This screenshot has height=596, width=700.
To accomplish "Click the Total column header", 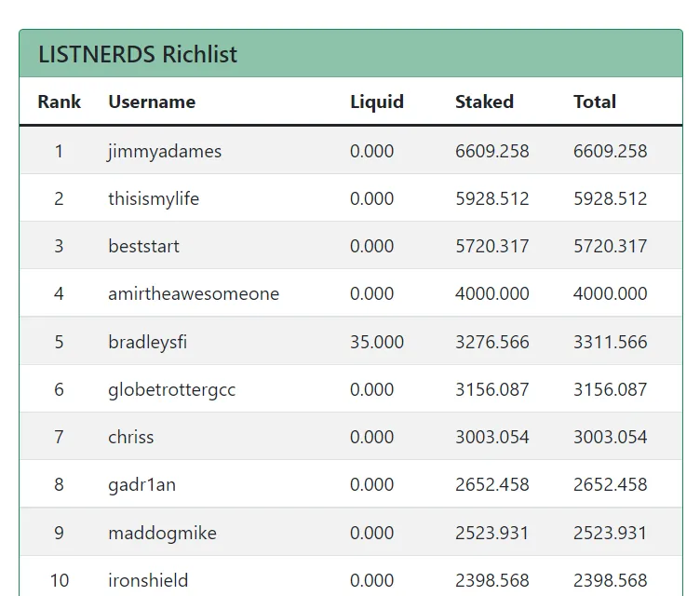I will [x=595, y=102].
